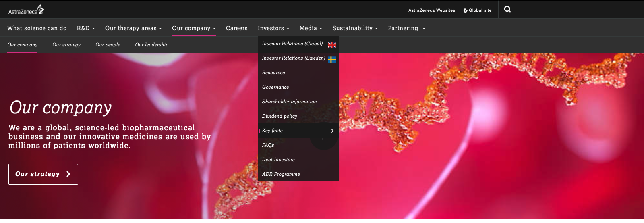Expand the Key facts submenu arrow
The width and height of the screenshot is (644, 223).
(332, 131)
